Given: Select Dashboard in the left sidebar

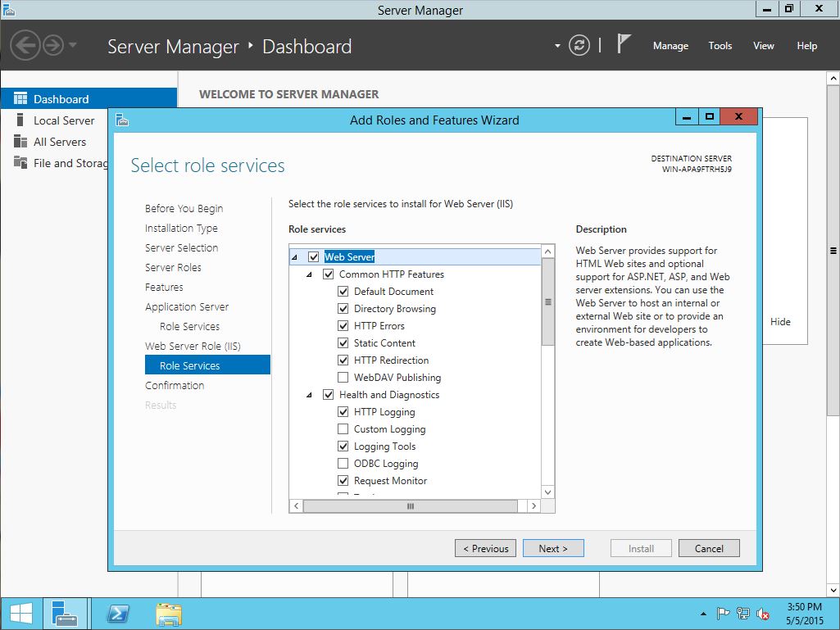Looking at the screenshot, I should coord(89,98).
